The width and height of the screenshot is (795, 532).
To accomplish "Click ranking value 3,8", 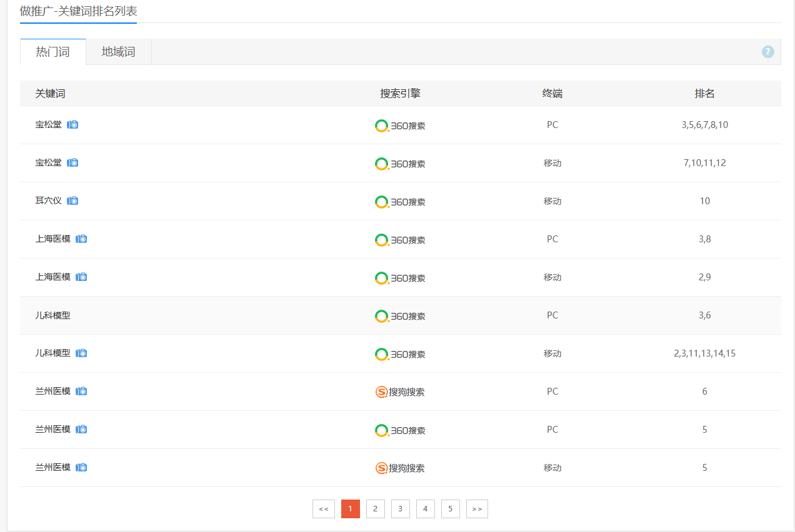I will coord(705,239).
